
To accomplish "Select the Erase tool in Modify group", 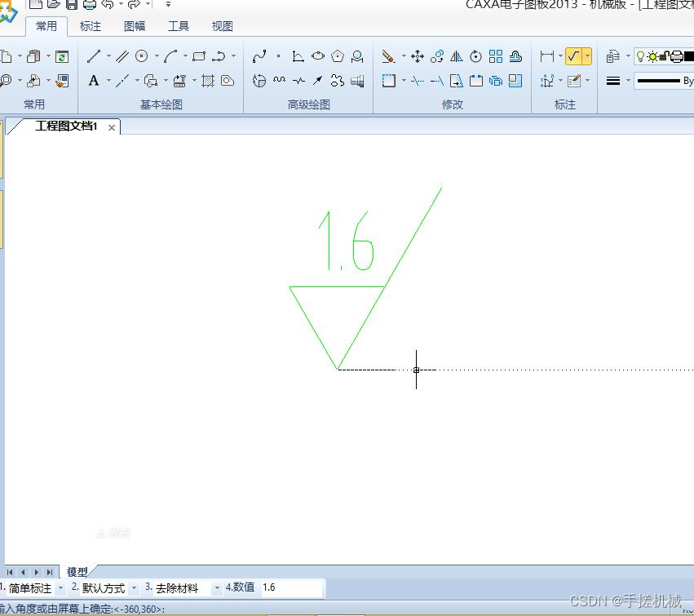I will pyautogui.click(x=388, y=56).
